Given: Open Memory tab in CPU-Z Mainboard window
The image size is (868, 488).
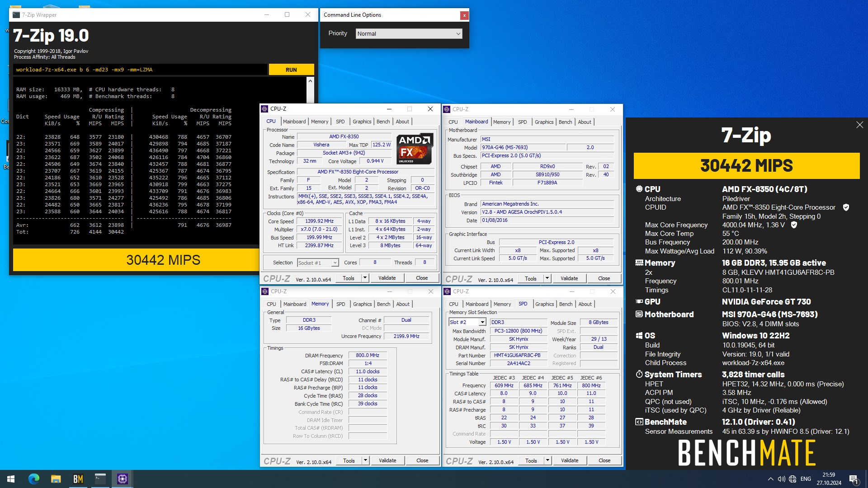Looking at the screenshot, I should point(502,122).
